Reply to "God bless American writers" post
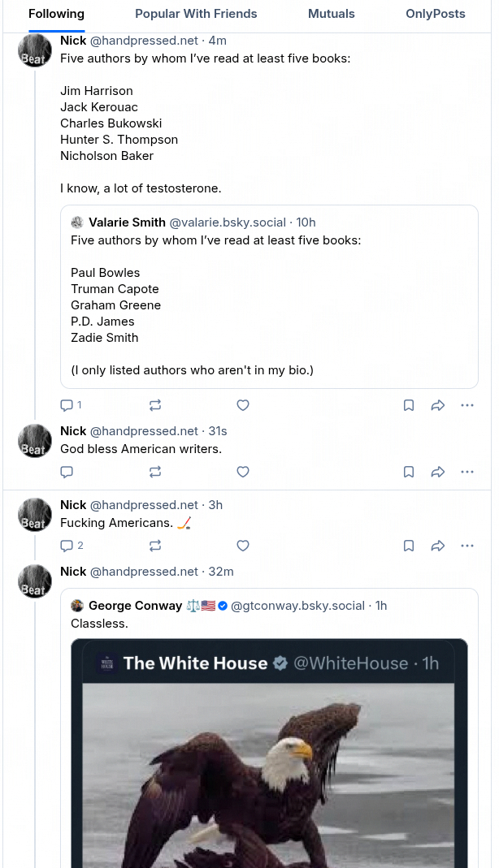 point(67,472)
